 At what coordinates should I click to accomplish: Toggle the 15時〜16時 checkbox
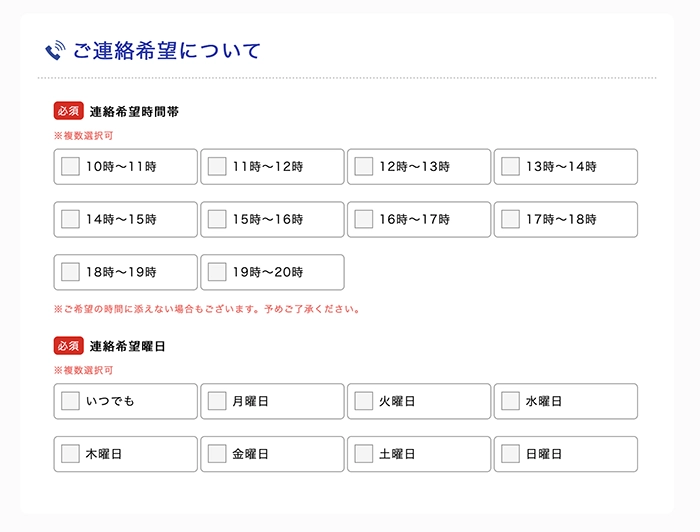[x=217, y=219]
